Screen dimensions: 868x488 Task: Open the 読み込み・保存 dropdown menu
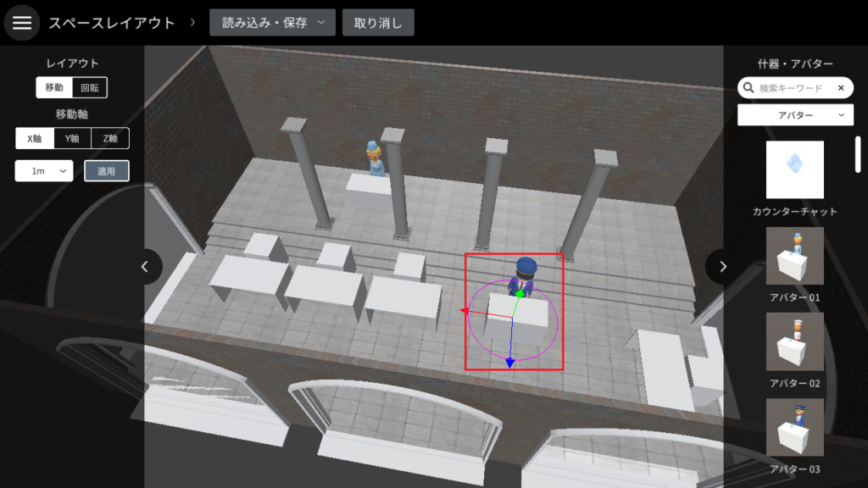point(272,23)
